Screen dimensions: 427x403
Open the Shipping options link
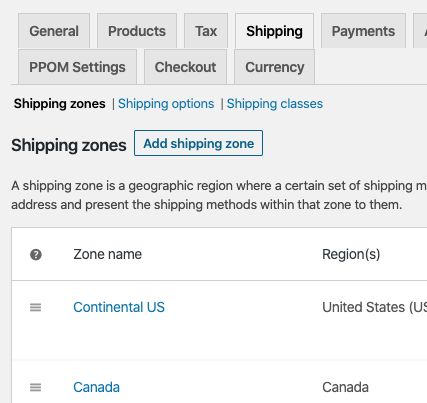[x=166, y=104]
